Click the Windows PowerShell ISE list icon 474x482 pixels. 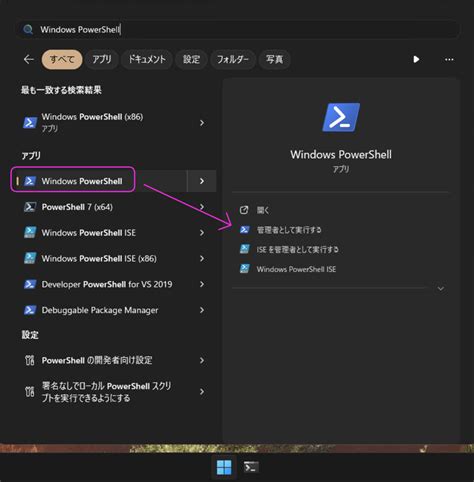[x=30, y=232]
